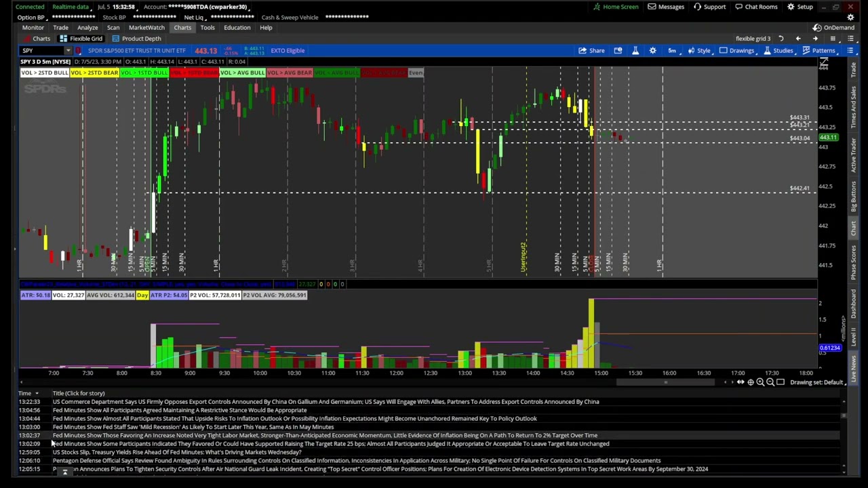This screenshot has width=868, height=488.
Task: Open the Scan tab
Action: coord(113,28)
